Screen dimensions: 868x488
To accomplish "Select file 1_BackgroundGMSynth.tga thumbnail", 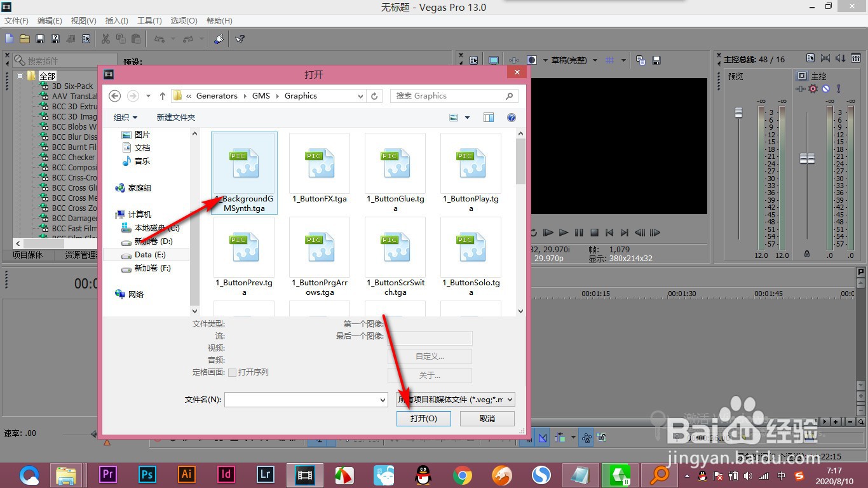I will click(244, 173).
